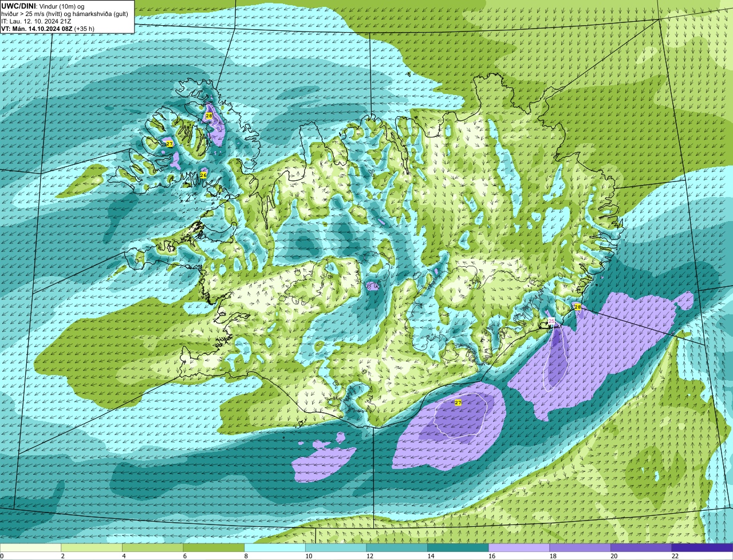This screenshot has height=560, width=733.
Task: Click the scale label "16"
Action: coord(492,556)
